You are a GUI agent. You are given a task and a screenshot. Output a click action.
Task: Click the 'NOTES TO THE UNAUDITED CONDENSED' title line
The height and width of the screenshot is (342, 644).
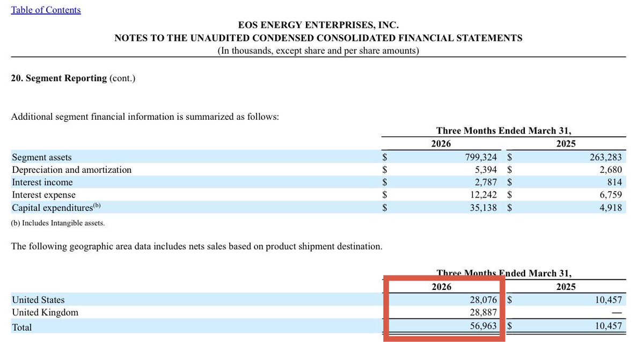pos(318,38)
